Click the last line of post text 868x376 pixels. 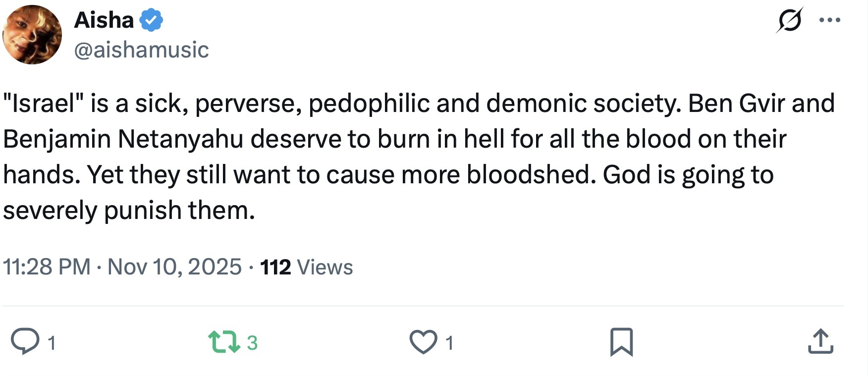pyautogui.click(x=129, y=211)
